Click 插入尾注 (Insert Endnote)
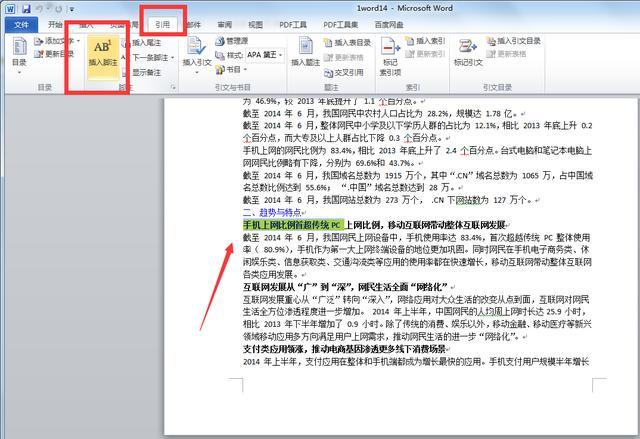 143,42
